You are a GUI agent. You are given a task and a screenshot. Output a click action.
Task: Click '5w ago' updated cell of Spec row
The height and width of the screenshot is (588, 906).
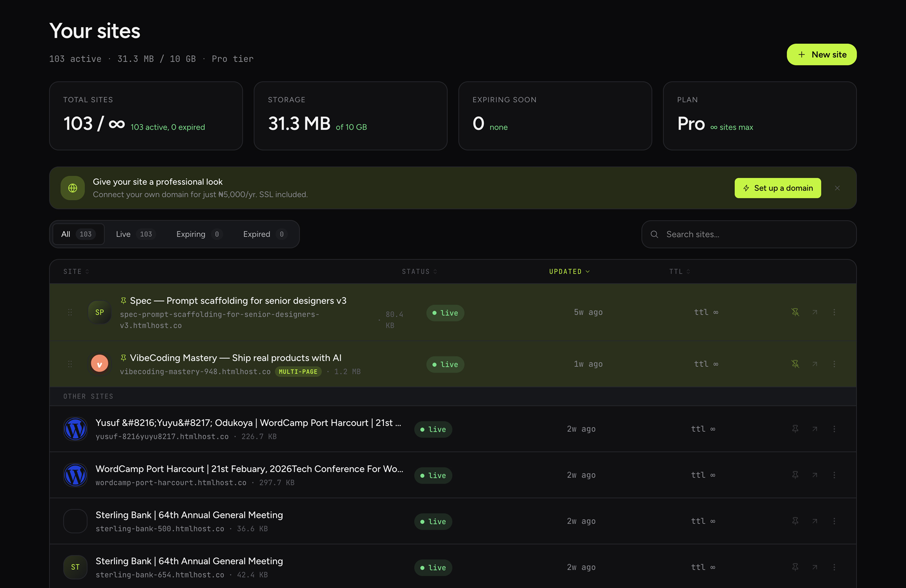588,312
